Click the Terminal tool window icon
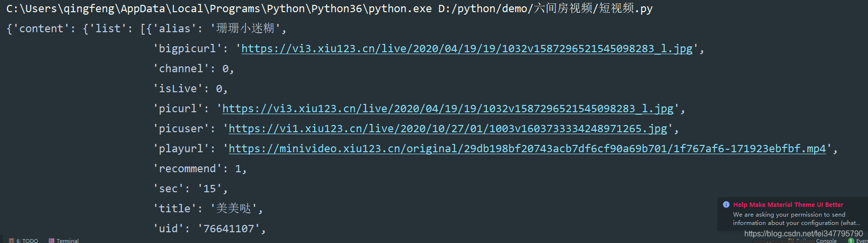Viewport: 868px width, 243px height. [51, 241]
